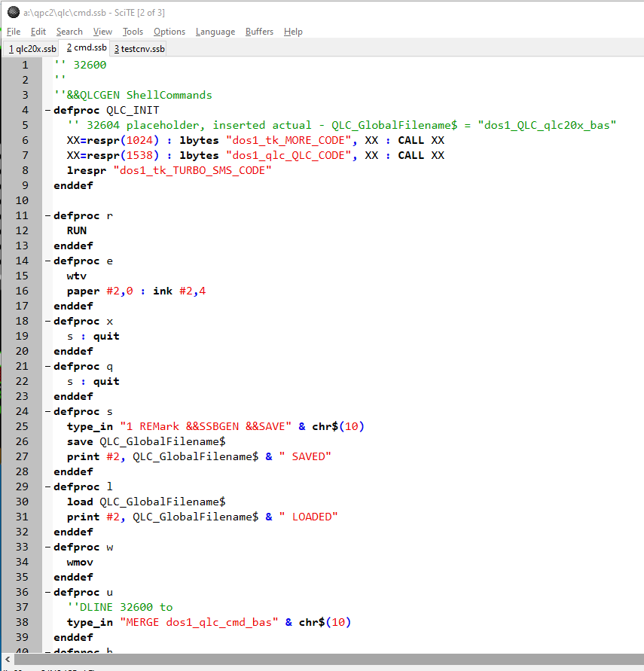Screen dimensions: 644x671
Task: Click the lrespr keyword on line 8
Action: pos(87,170)
